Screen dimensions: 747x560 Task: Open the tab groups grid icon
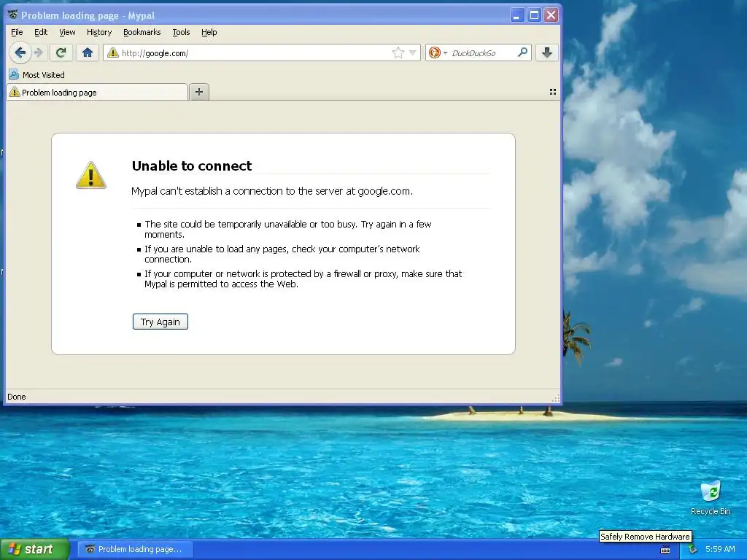point(553,92)
